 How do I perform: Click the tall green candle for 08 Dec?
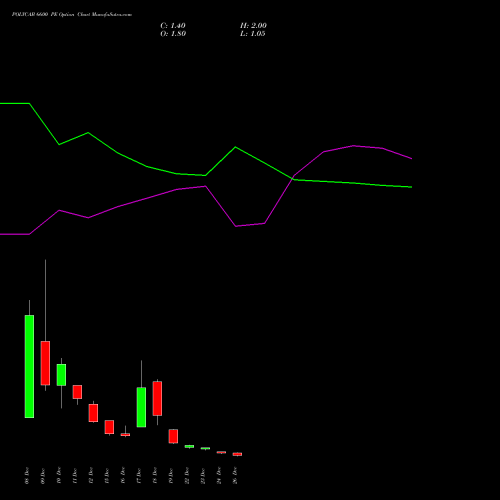point(29,366)
